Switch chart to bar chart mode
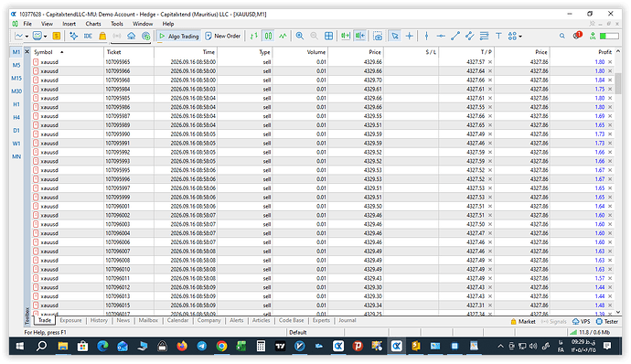This screenshot has width=631, height=364. click(x=253, y=37)
